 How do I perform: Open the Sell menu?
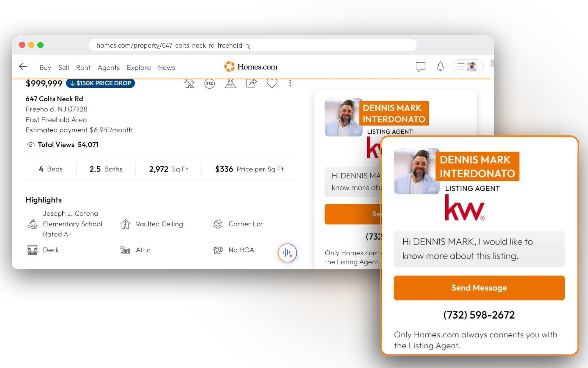coord(64,67)
